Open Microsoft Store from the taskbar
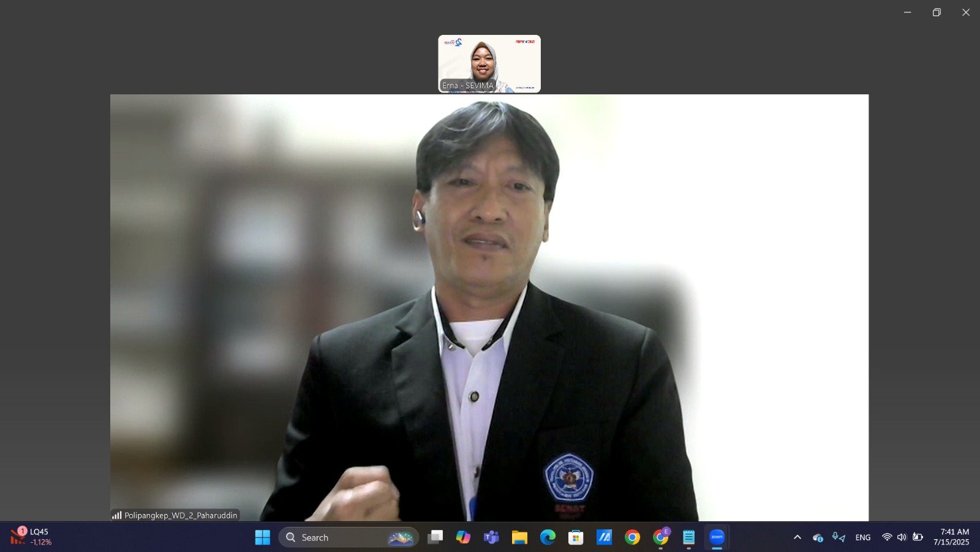 (x=576, y=537)
